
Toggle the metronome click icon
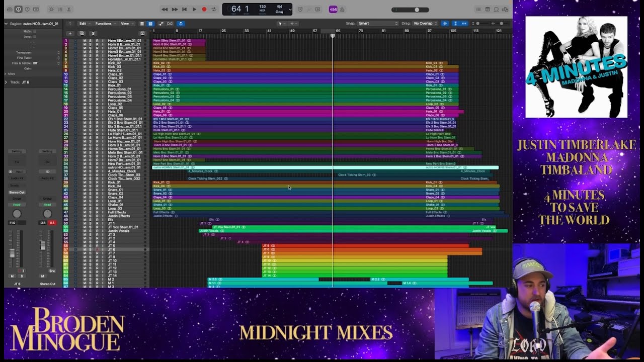343,9
